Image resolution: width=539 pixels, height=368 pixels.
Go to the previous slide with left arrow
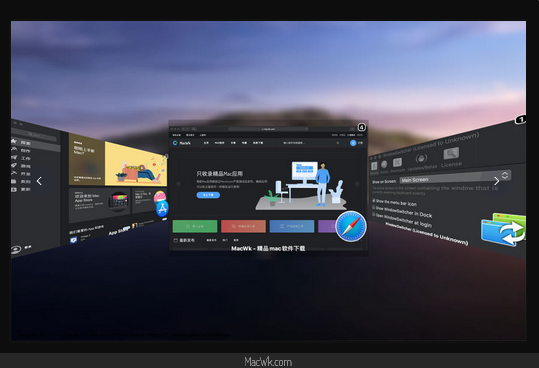[39, 181]
